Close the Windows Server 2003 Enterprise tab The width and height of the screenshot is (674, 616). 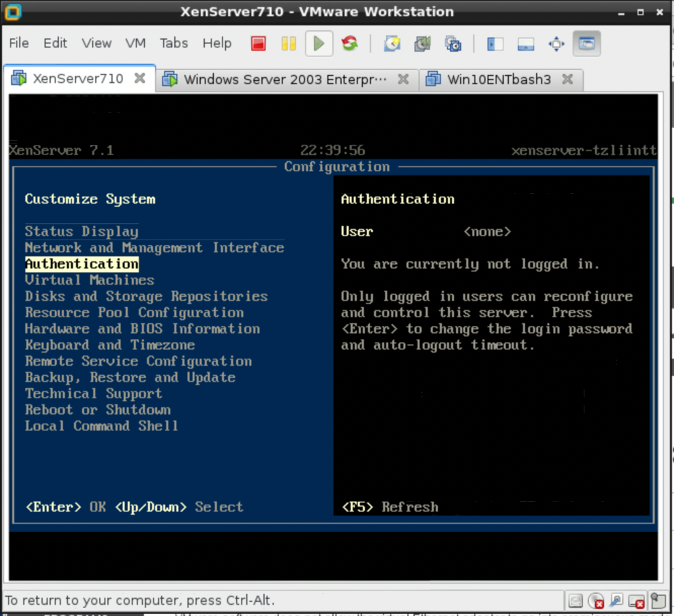click(x=403, y=79)
